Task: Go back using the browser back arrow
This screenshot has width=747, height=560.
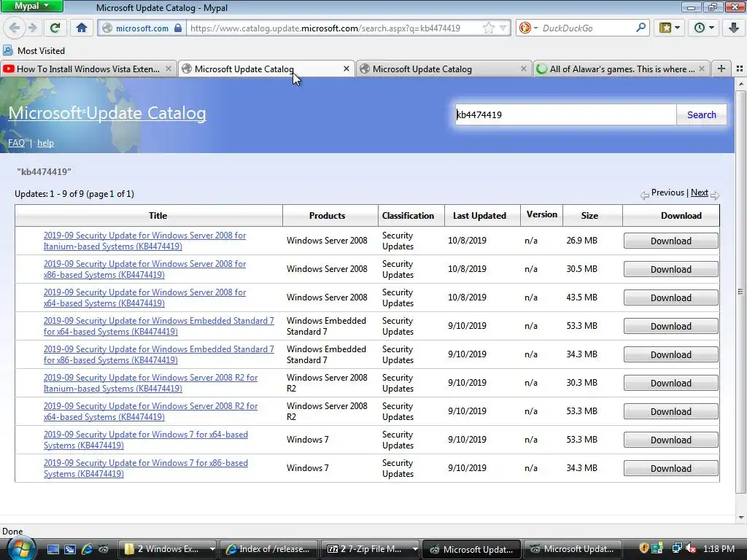Action: [x=15, y=28]
